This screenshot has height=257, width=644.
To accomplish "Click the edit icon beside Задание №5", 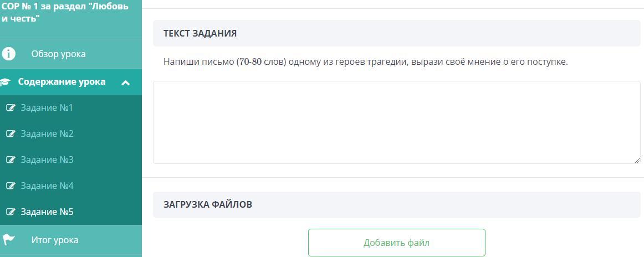I will 11,212.
